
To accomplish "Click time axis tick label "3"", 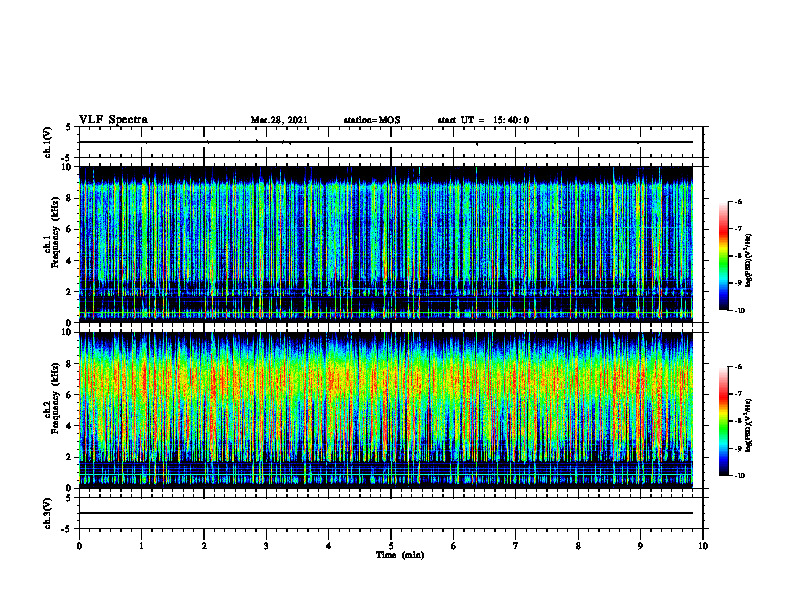I will (266, 546).
